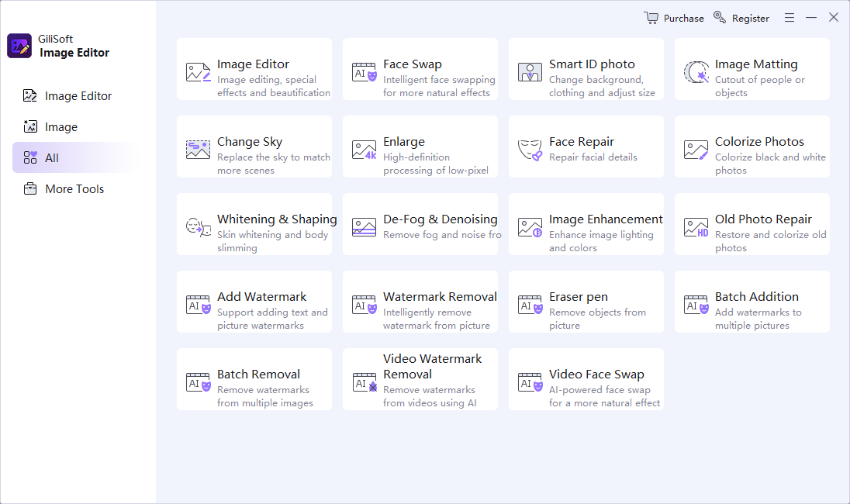This screenshot has width=850, height=504.
Task: Click the GiliSoft Image Editor app logo
Action: click(x=19, y=46)
